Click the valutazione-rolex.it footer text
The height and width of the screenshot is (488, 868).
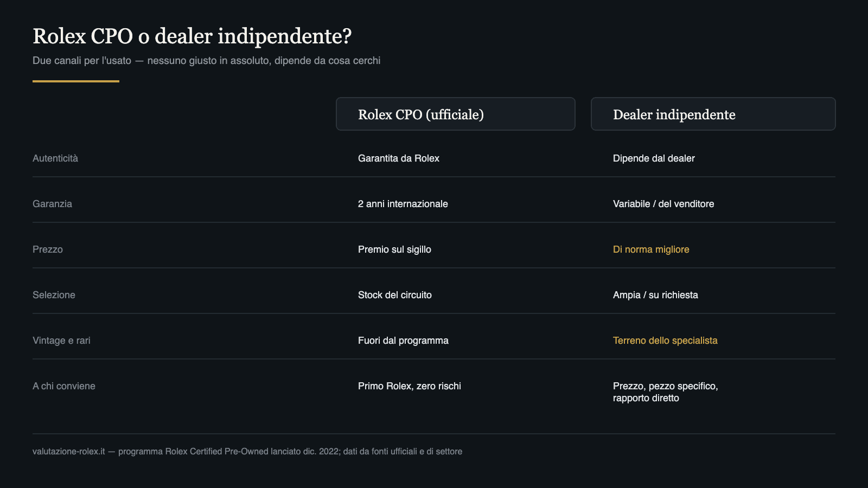pyautogui.click(x=69, y=451)
